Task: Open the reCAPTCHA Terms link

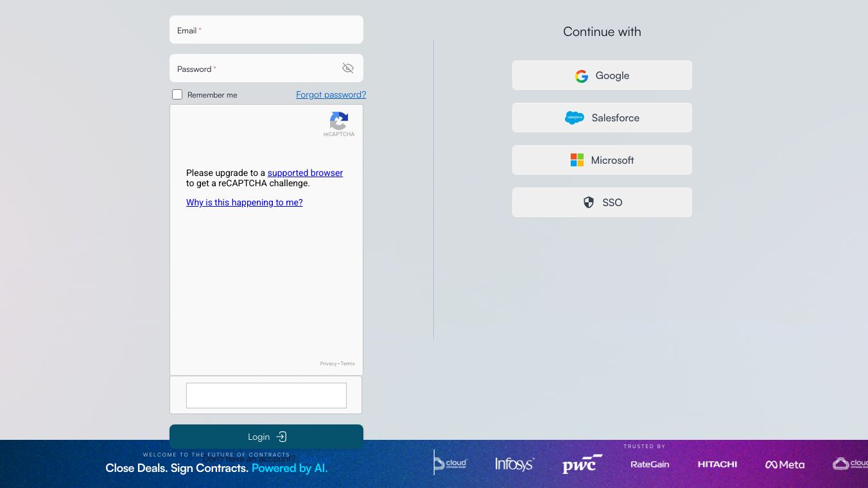Action: 347,363
